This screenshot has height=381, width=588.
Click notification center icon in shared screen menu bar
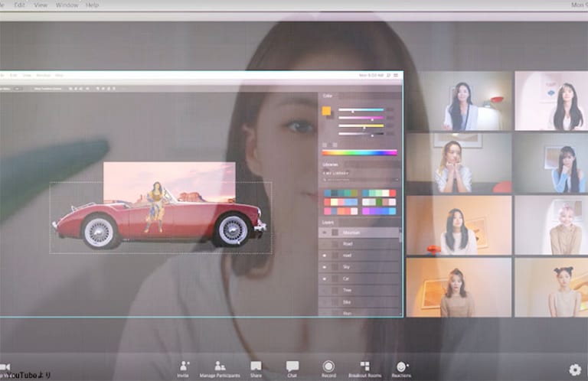[396, 75]
